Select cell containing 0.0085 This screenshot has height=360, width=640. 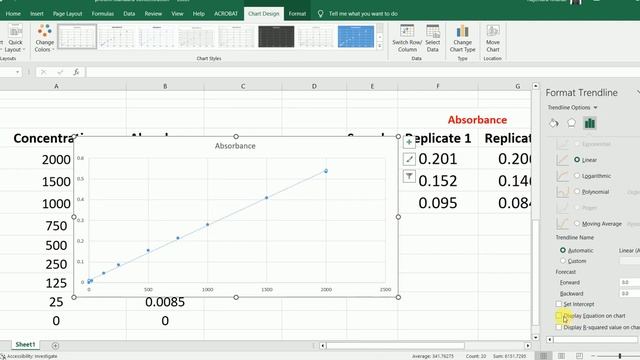click(165, 302)
